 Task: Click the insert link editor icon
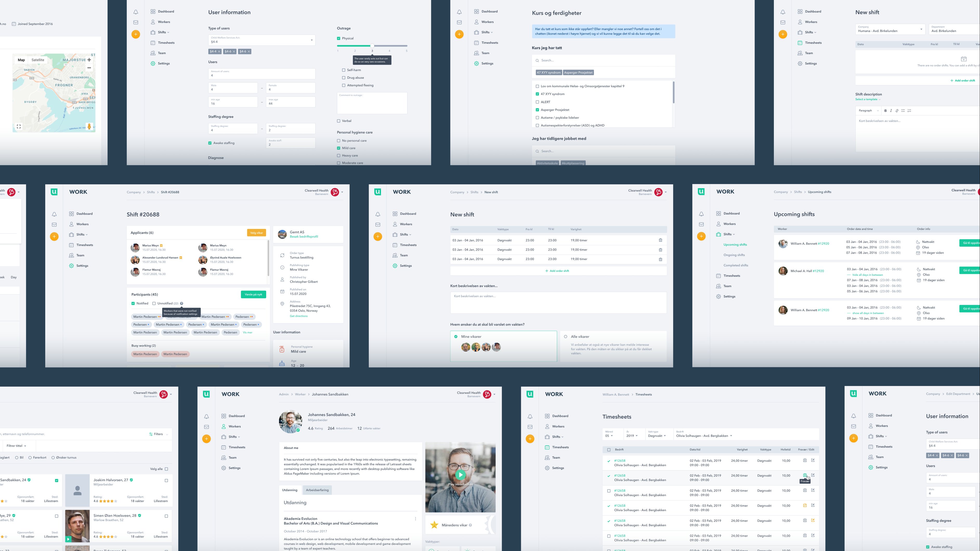[x=897, y=111]
